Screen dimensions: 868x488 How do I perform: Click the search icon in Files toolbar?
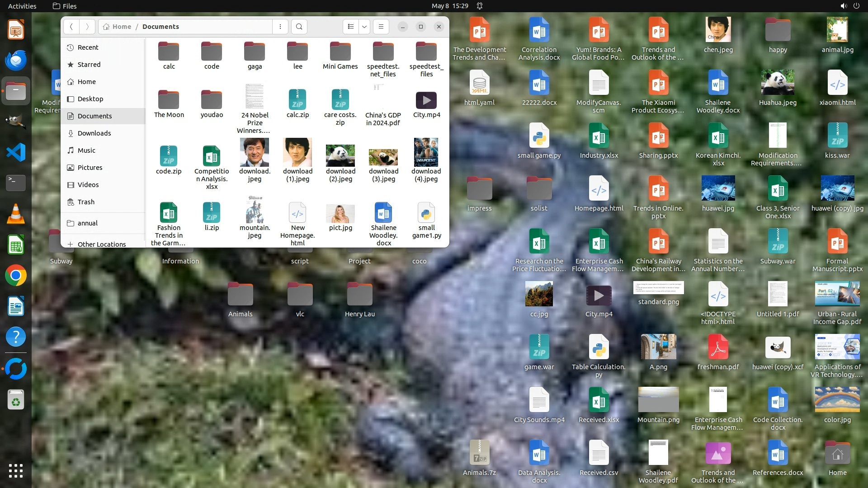(x=299, y=27)
